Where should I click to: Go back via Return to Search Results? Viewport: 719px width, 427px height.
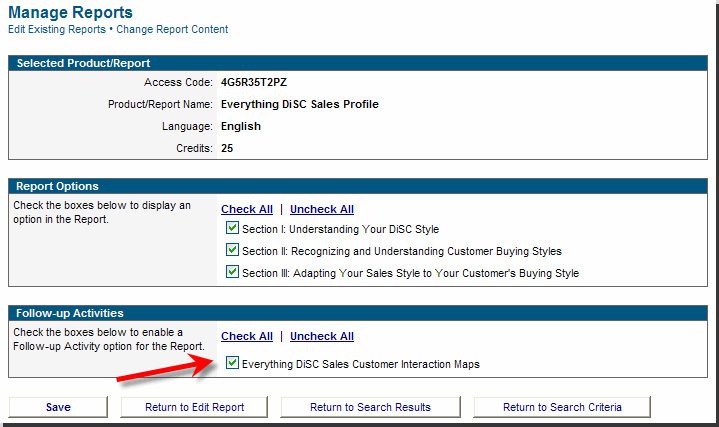[x=370, y=407]
